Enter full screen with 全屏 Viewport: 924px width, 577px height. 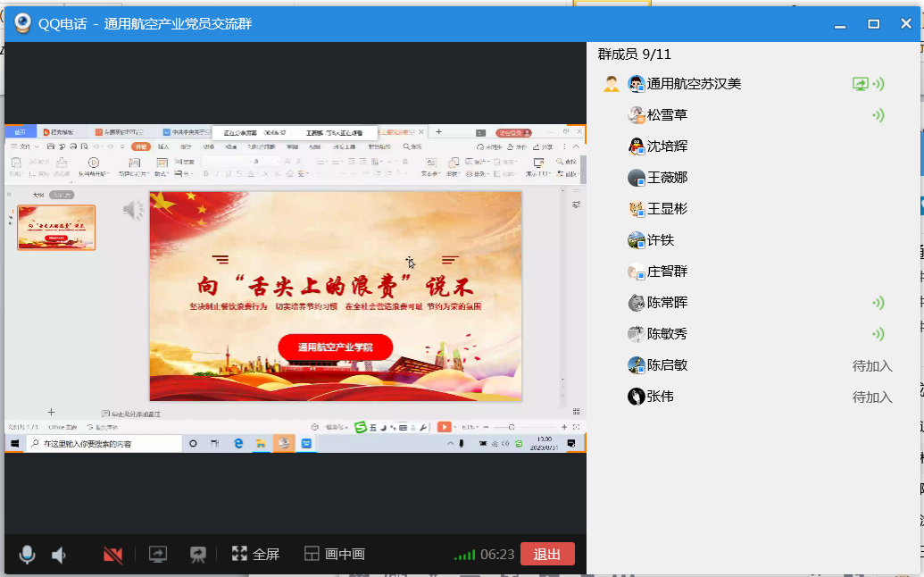coord(255,555)
